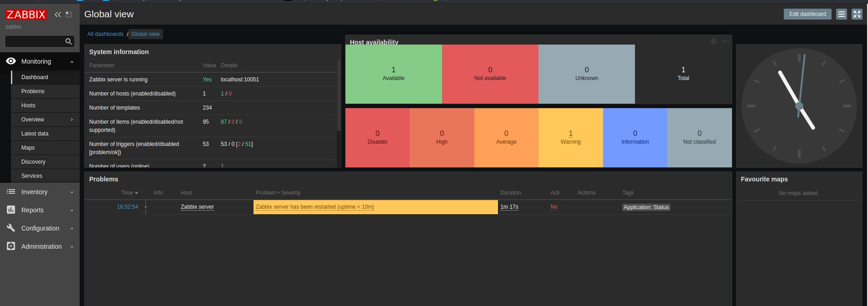Click the Zabbix server host link
868x306 pixels.
pos(197,207)
